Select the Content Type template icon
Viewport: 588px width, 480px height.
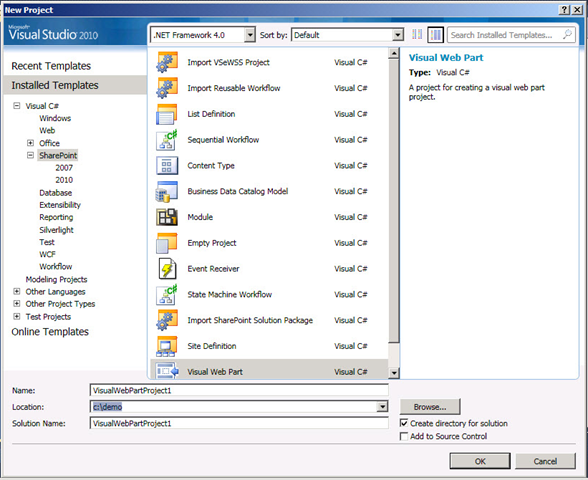(x=167, y=166)
